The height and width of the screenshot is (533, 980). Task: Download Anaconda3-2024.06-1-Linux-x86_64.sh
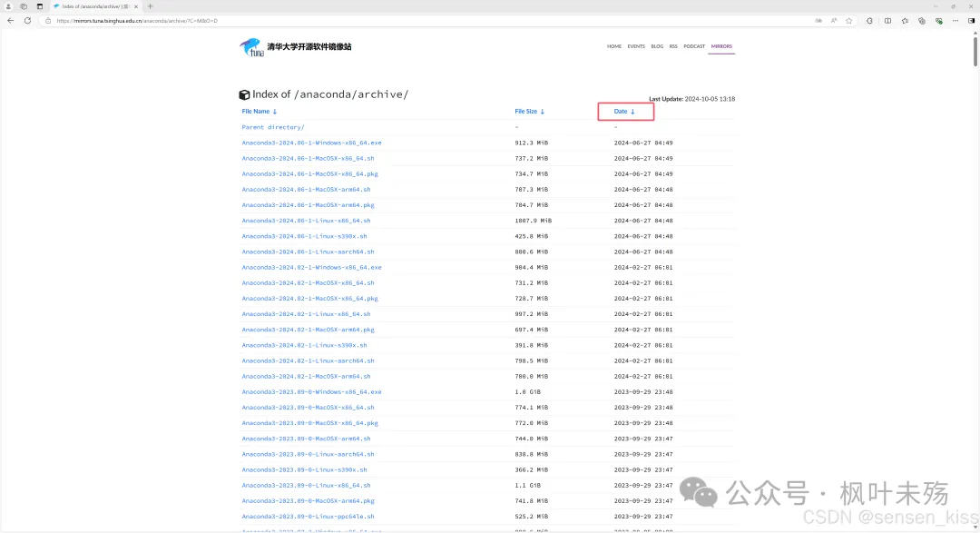pyautogui.click(x=306, y=221)
